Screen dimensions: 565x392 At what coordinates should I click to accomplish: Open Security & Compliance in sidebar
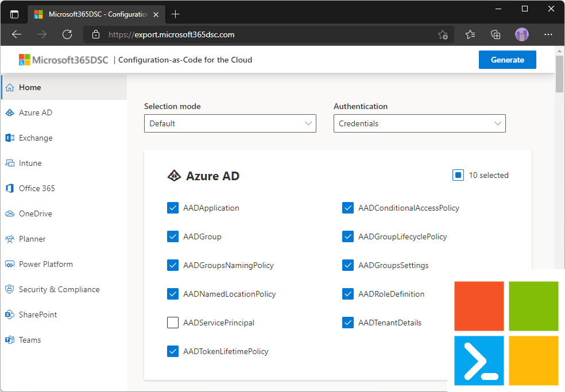tap(64, 289)
